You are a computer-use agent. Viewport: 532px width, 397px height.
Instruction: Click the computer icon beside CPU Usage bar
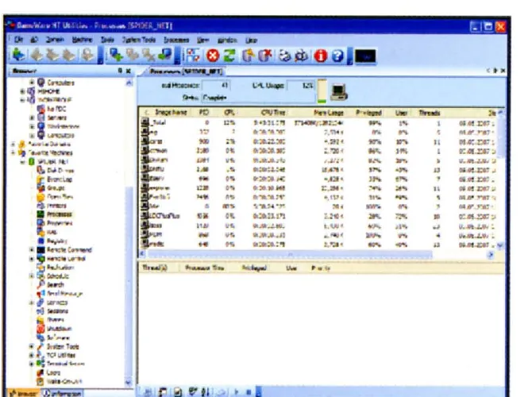(339, 91)
